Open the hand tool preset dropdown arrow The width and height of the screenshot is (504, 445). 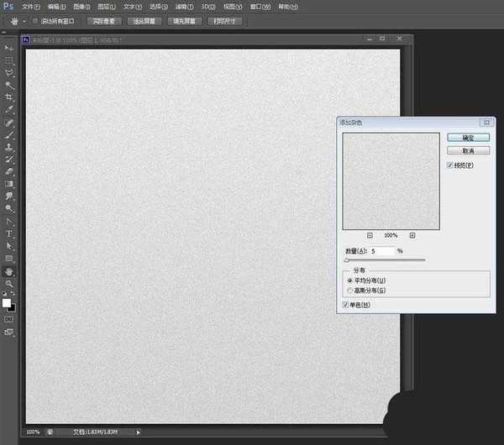(x=24, y=20)
